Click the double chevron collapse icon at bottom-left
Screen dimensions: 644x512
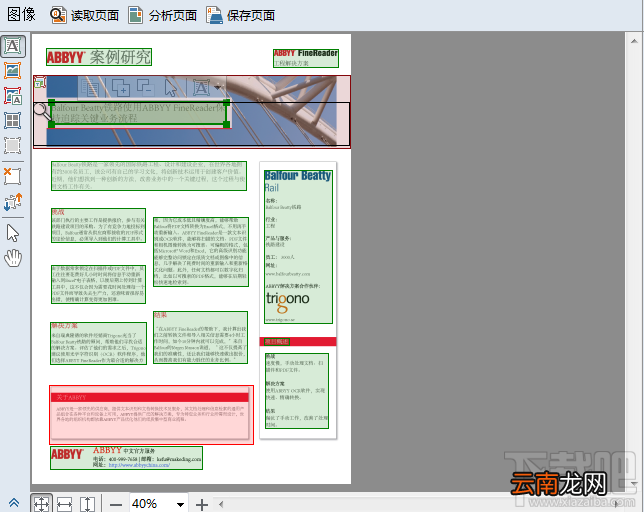(x=14, y=503)
